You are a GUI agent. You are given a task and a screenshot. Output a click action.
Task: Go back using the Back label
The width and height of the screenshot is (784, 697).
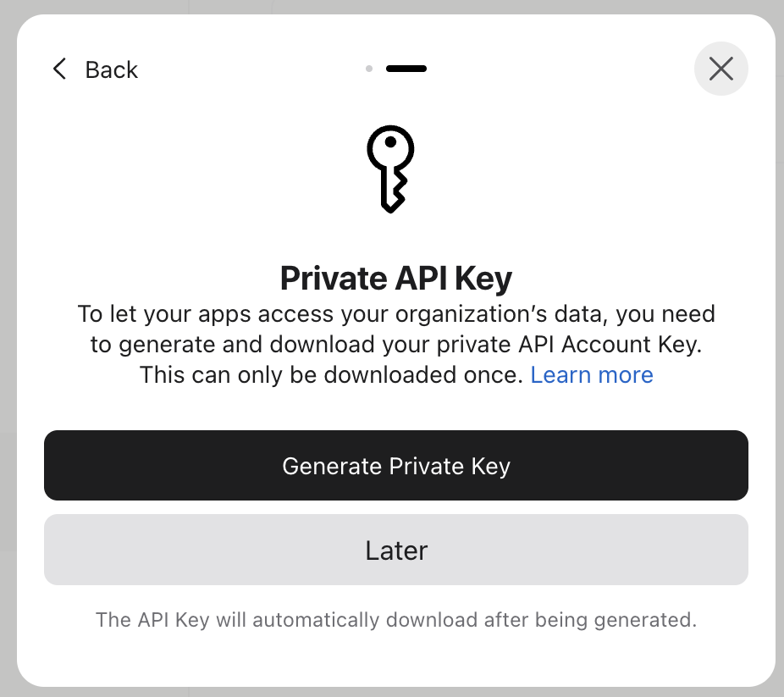(110, 69)
